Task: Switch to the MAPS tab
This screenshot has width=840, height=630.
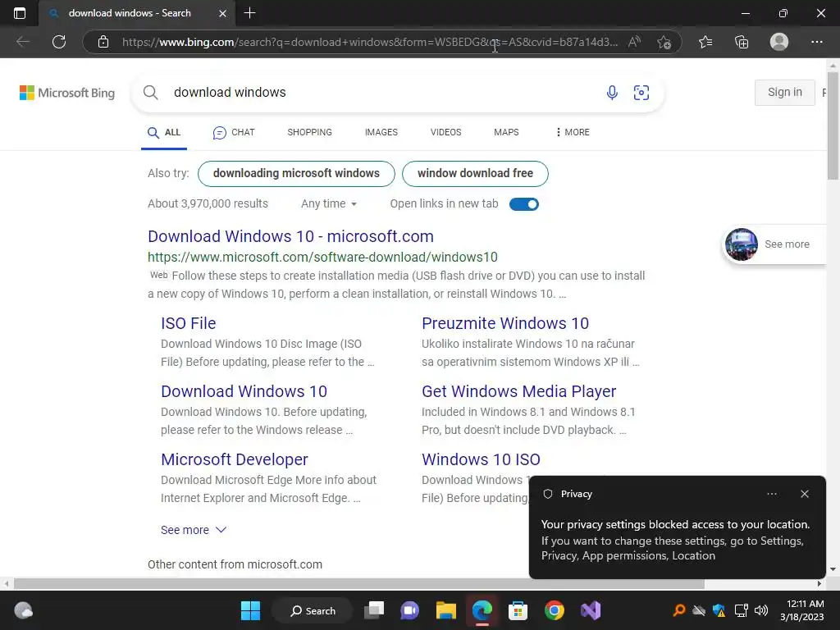Action: pyautogui.click(x=506, y=132)
